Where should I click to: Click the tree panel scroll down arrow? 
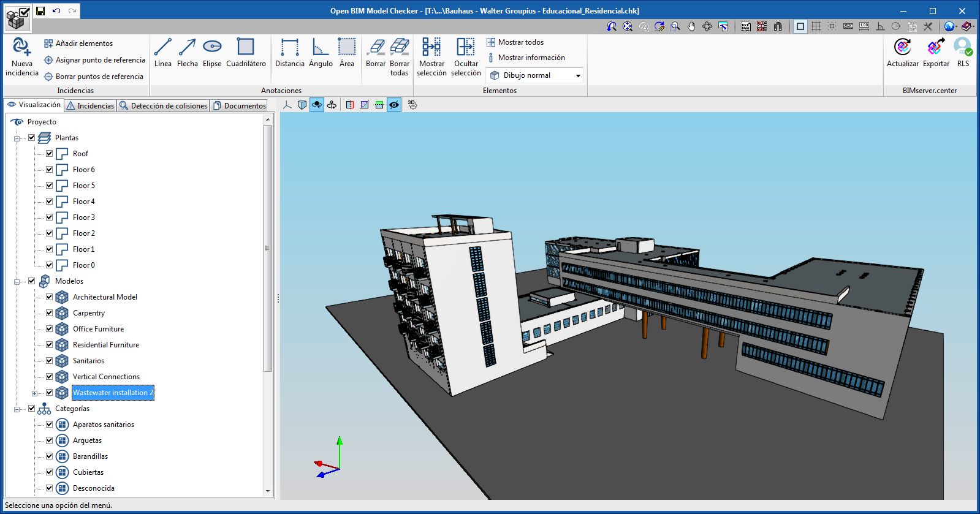[x=267, y=491]
